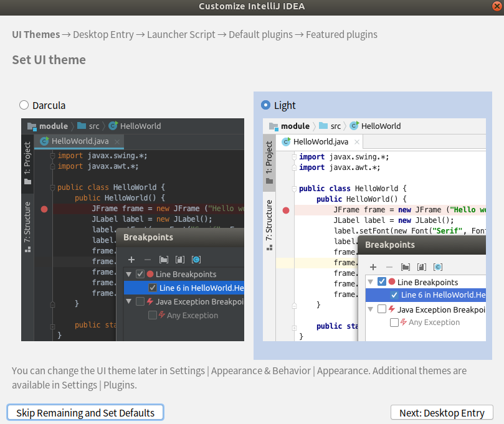This screenshot has width=504, height=424.
Task: Fold the javax.swing import line in Light preview
Action: pos(294,157)
